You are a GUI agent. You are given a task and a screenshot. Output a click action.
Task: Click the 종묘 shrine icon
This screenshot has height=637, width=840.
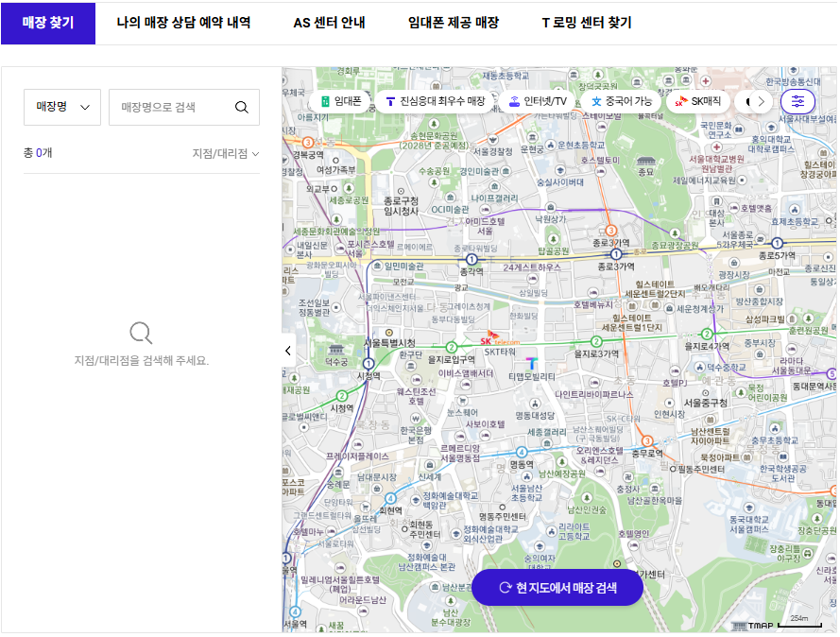pos(645,161)
